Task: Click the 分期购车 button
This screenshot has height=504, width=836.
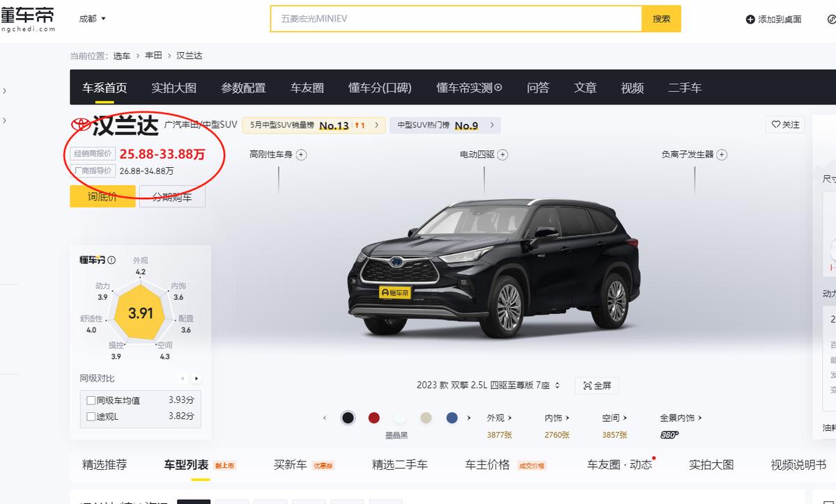Action: (x=172, y=196)
